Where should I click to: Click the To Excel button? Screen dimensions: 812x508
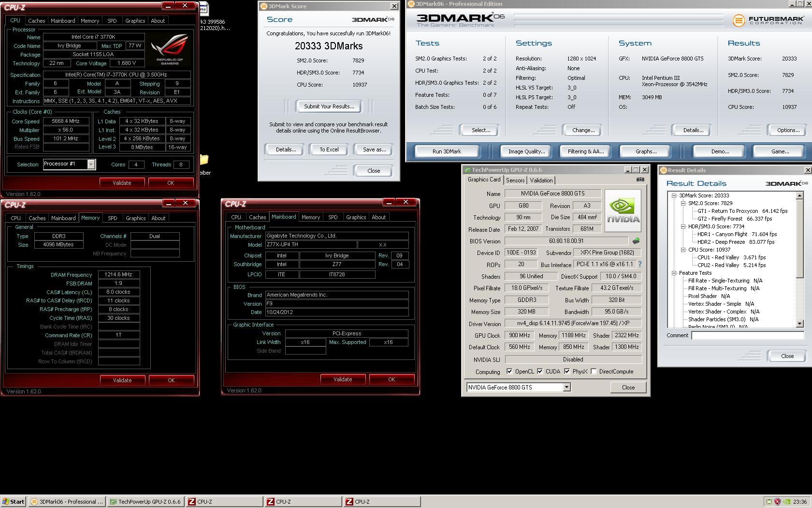click(x=329, y=149)
